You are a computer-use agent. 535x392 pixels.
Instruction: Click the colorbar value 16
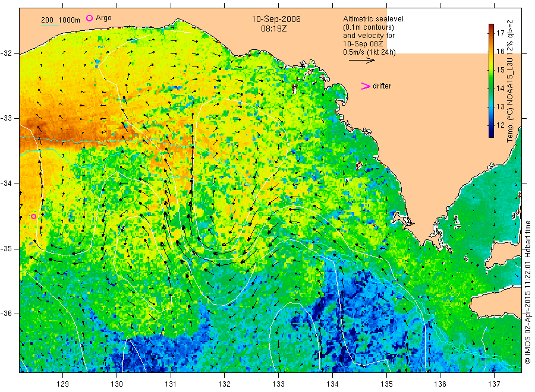(x=500, y=52)
